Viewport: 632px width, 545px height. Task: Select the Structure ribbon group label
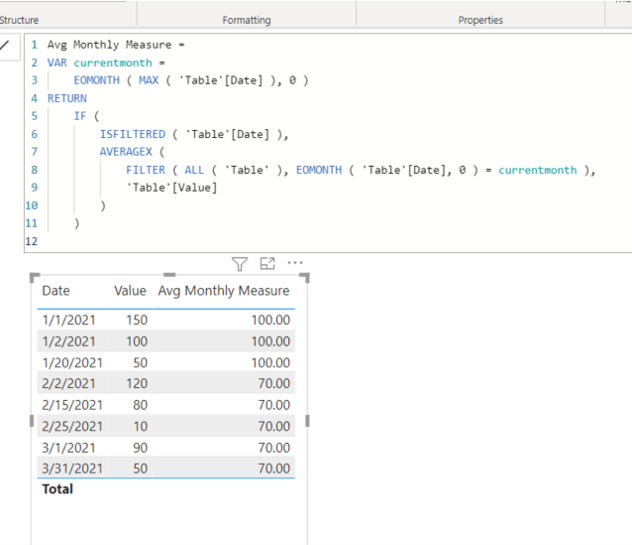[x=19, y=20]
